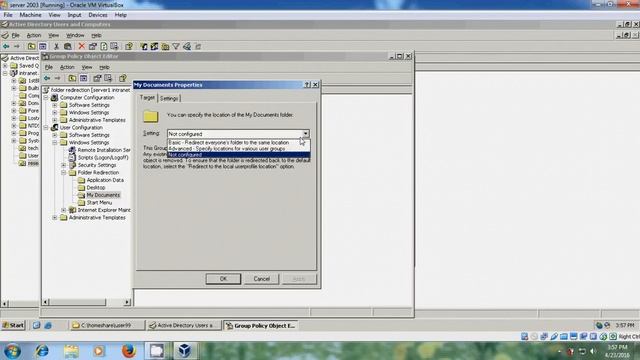Click Create new user icon in Active Directory toolbar
Image resolution: width=640 pixels, height=360 pixels.
[x=144, y=47]
